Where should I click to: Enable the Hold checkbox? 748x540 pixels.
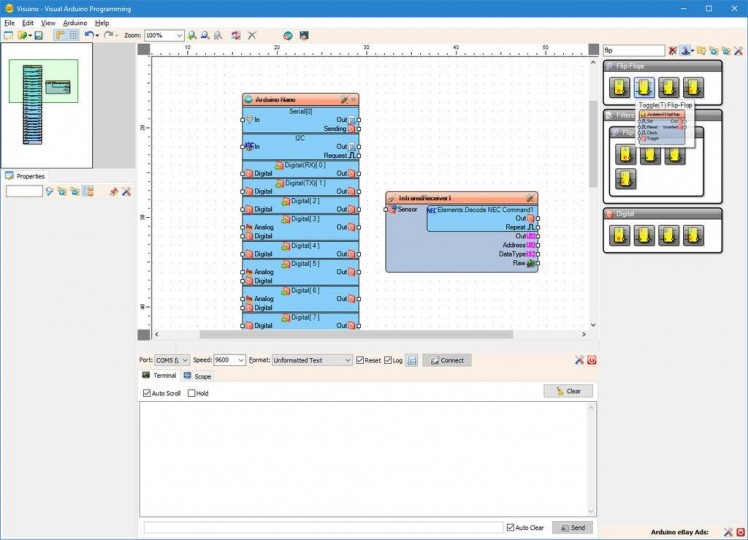pyautogui.click(x=192, y=393)
